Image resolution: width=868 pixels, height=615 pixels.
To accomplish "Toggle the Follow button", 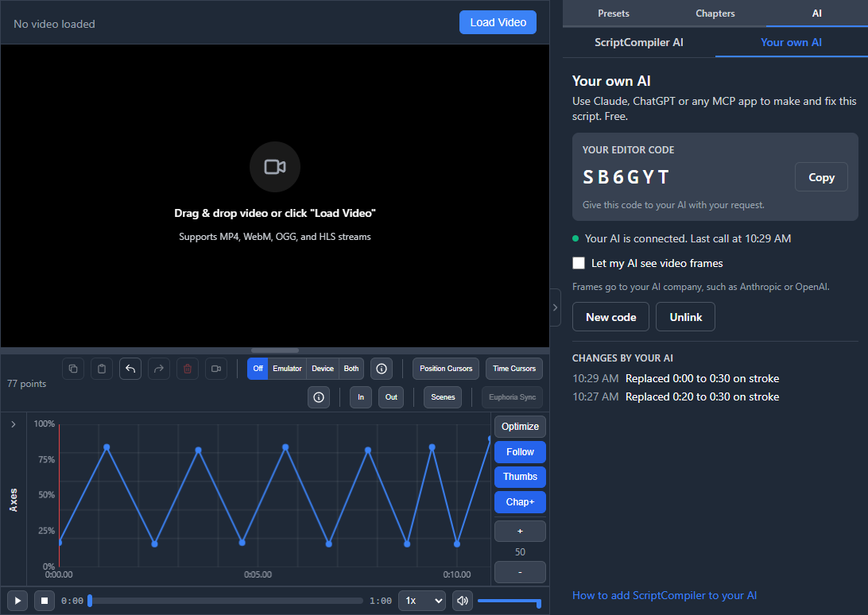I will (x=520, y=451).
